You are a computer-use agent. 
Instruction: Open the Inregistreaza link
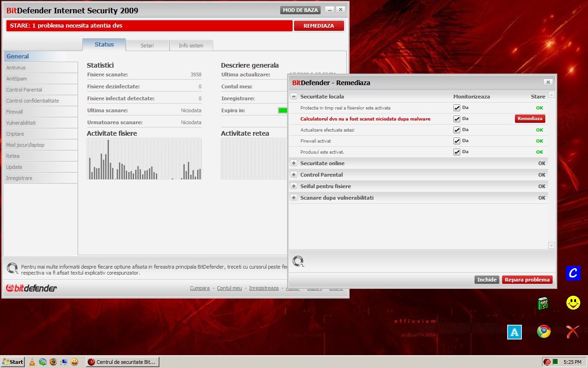tap(264, 288)
